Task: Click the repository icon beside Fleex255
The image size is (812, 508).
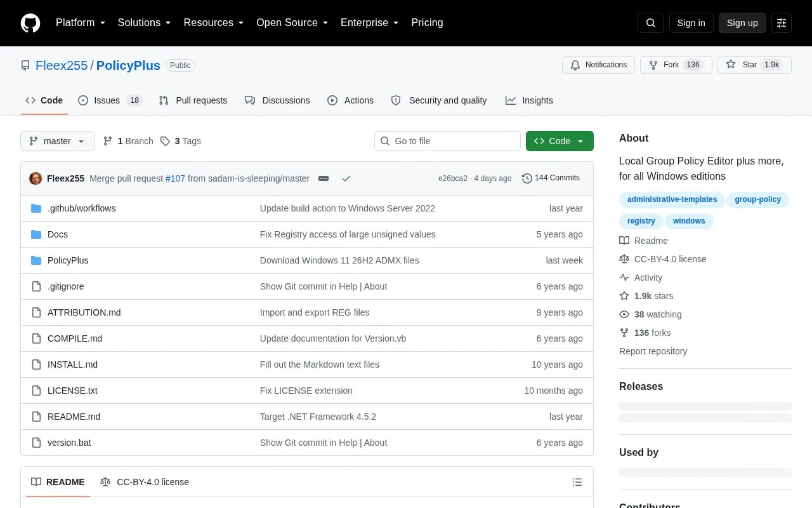Action: click(x=25, y=65)
